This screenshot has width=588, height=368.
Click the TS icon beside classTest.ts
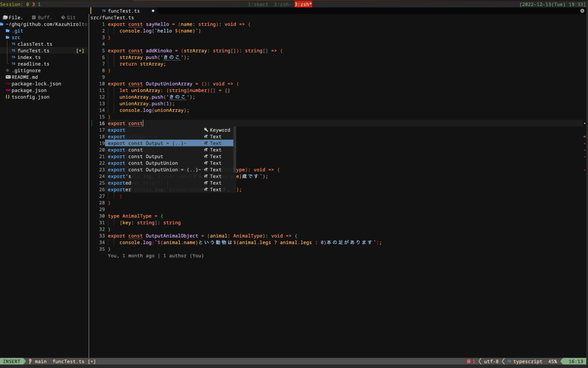14,44
